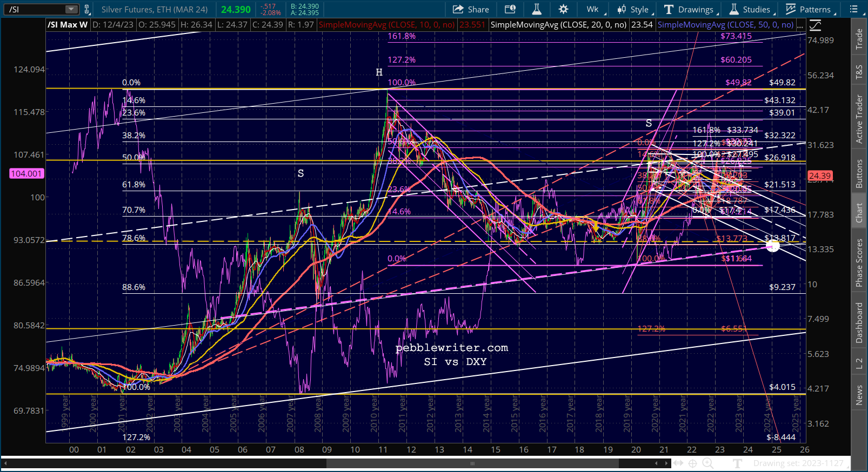This screenshot has height=472, width=868.
Task: Open the Studies menu
Action: [x=750, y=9]
